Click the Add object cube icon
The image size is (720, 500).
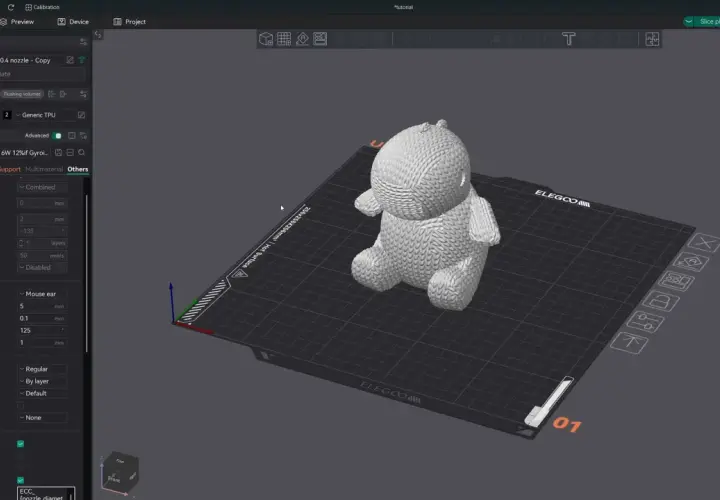(266, 39)
